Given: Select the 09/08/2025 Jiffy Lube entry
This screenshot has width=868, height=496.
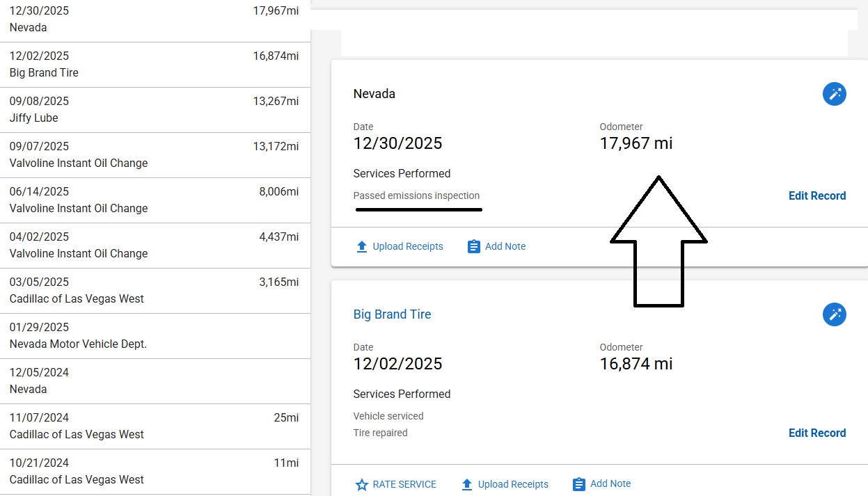Looking at the screenshot, I should point(154,110).
